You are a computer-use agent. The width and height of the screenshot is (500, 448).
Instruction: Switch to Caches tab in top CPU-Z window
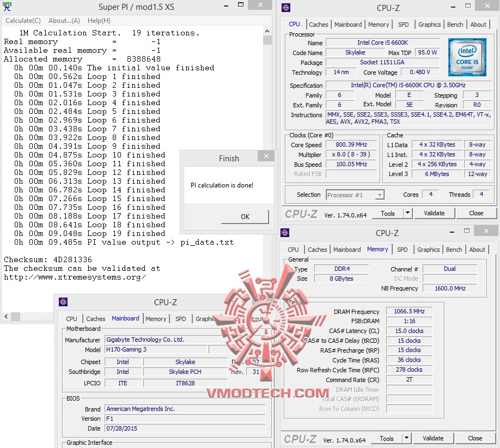318,25
